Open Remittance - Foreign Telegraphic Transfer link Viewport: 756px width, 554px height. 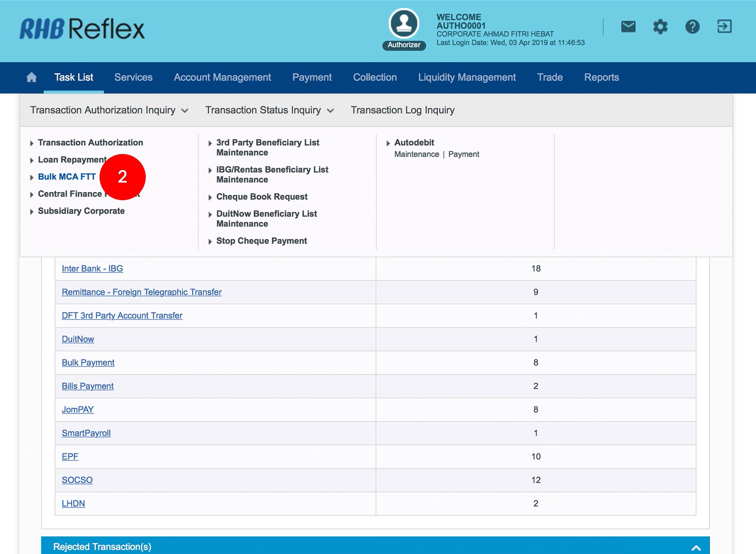[x=142, y=292]
